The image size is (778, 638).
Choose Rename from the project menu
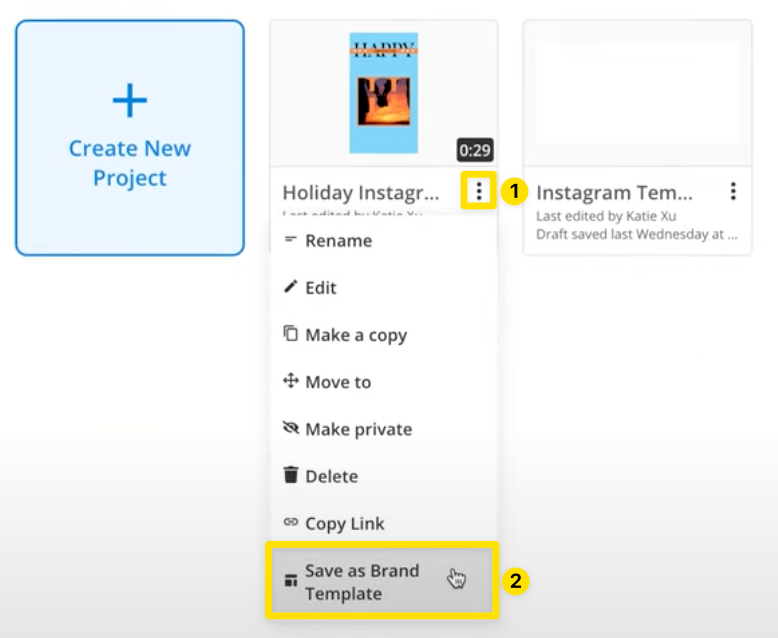[x=338, y=240]
